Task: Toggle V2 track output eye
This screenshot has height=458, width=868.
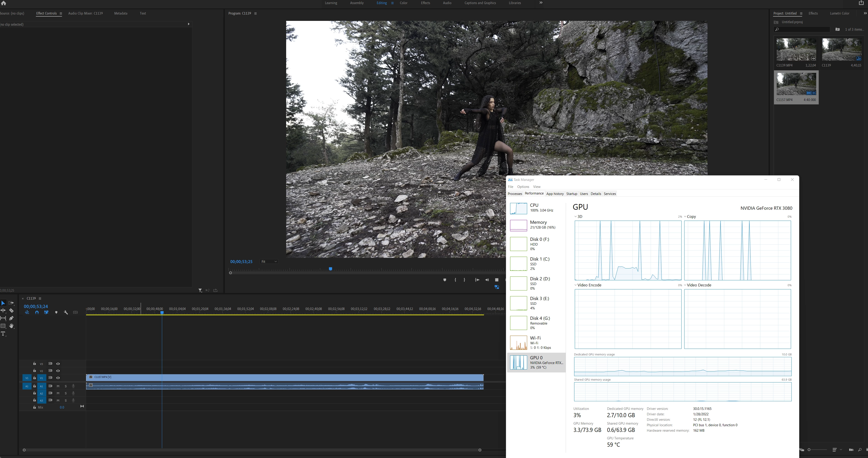Action: (x=58, y=371)
